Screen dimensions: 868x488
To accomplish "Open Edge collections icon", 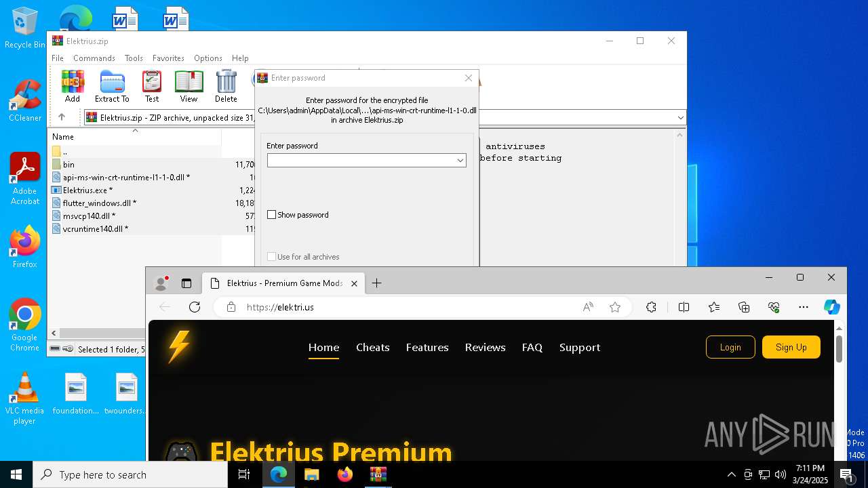I will point(744,307).
